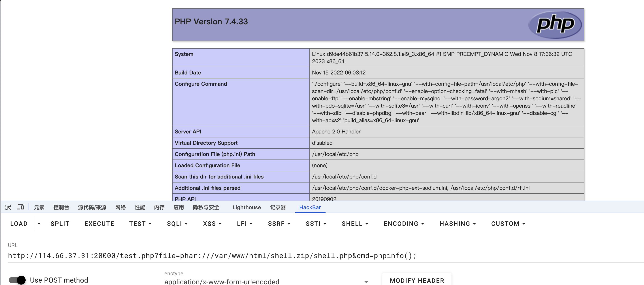Click the SPLIT button
Image resolution: width=644 pixels, height=285 pixels.
(x=60, y=223)
